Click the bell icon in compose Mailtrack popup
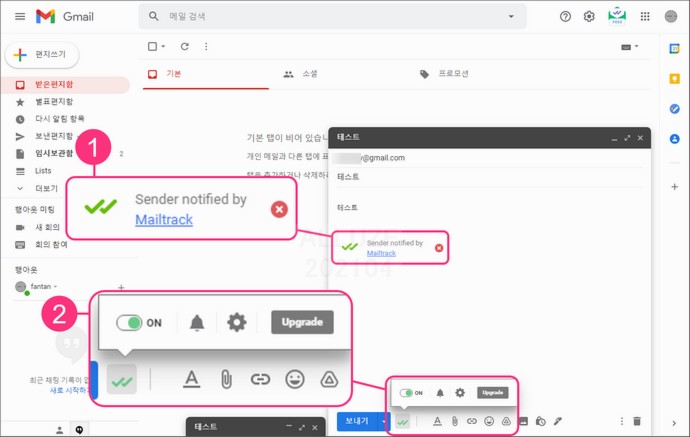The height and width of the screenshot is (437, 690). coord(440,393)
